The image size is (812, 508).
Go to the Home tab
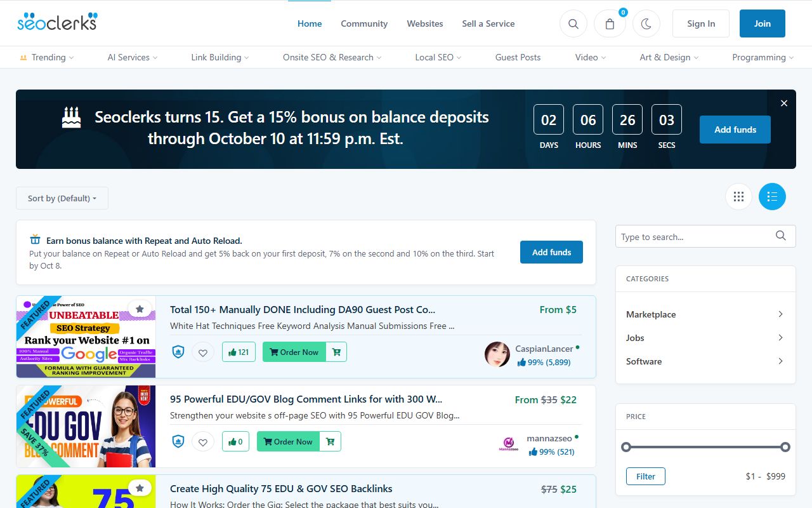point(310,23)
